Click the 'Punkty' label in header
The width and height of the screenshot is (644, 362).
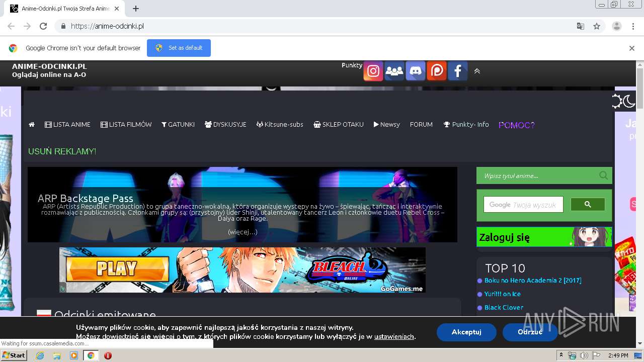[x=352, y=65]
